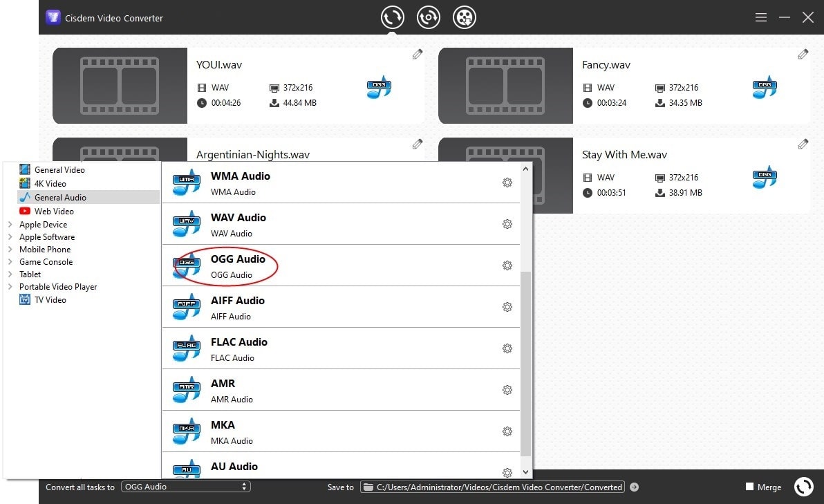Open settings gear for OGG Audio format
Screen dimensions: 824x504
507,265
